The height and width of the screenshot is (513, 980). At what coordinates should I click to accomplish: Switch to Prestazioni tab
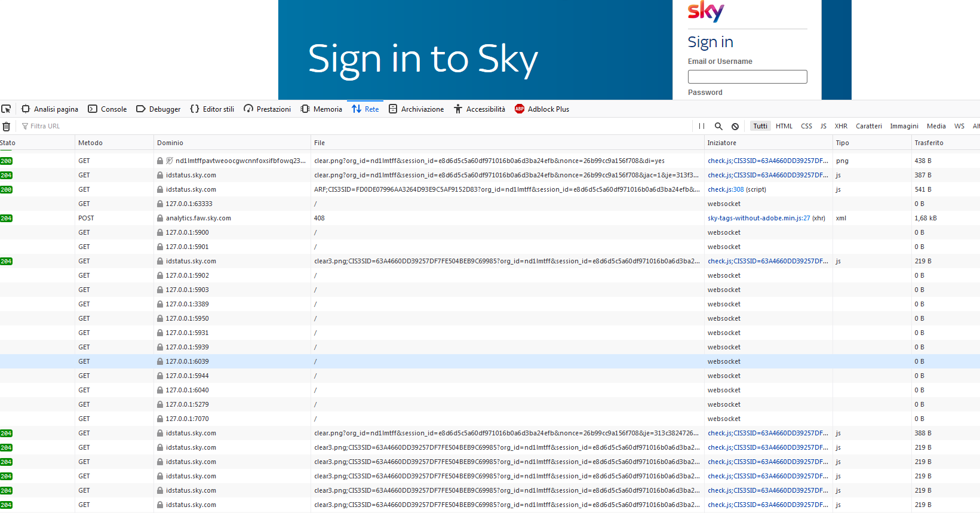[x=268, y=109]
